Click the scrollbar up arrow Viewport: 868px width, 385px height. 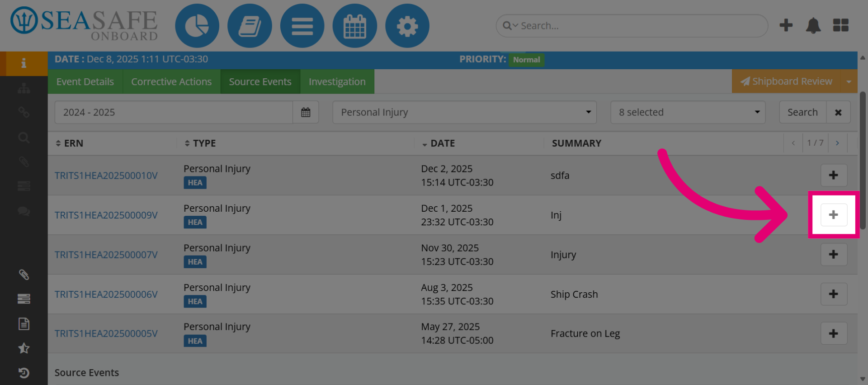[863, 58]
